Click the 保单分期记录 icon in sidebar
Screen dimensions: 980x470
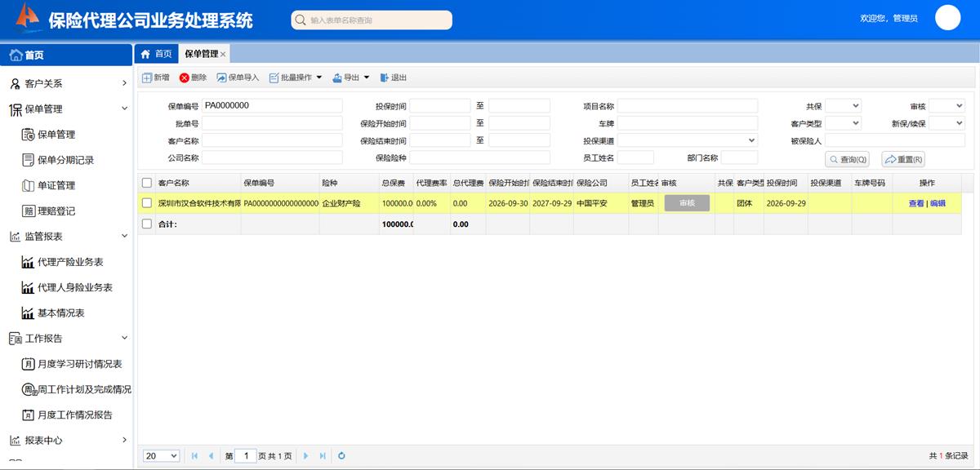(28, 160)
